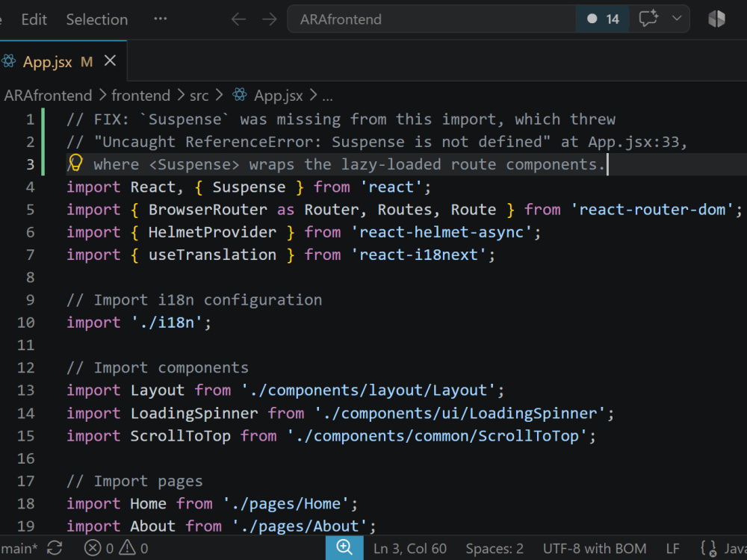Click ScrollToTop identifier on line 15
The image size is (747, 560).
181,436
